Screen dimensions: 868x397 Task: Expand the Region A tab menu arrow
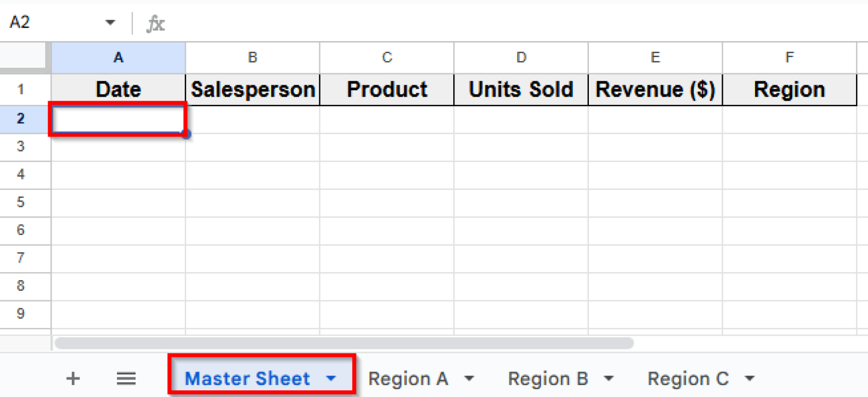[x=469, y=378]
